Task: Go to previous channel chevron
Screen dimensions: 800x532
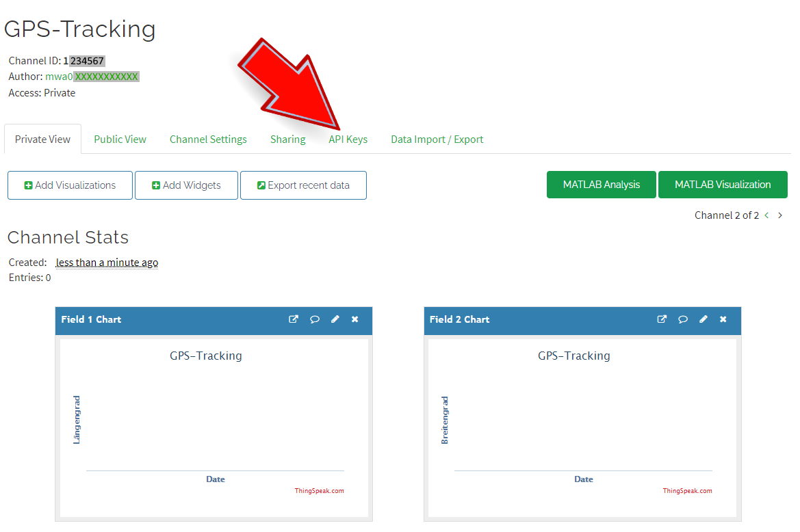Action: [767, 215]
